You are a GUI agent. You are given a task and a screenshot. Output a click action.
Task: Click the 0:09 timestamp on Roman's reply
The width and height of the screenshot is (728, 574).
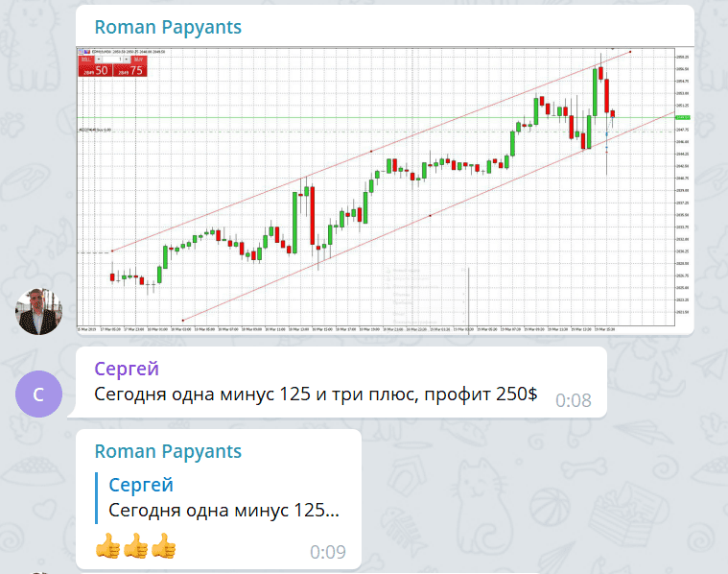(328, 552)
